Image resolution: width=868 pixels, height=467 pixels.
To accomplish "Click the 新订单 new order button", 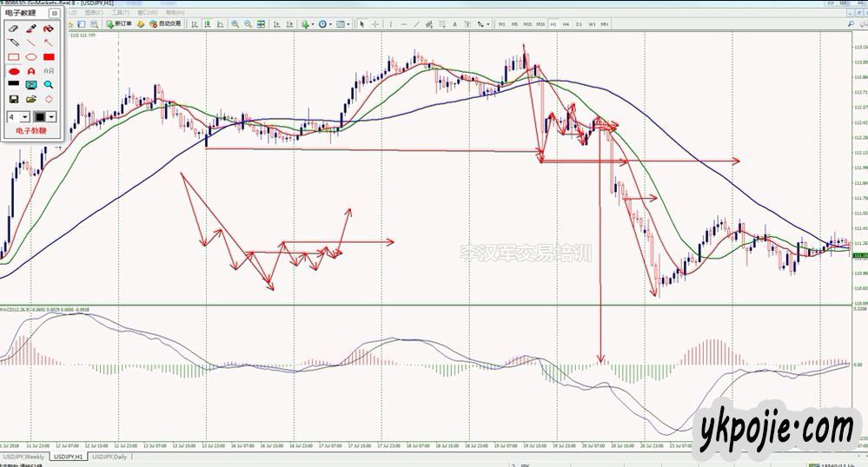I will coord(120,24).
